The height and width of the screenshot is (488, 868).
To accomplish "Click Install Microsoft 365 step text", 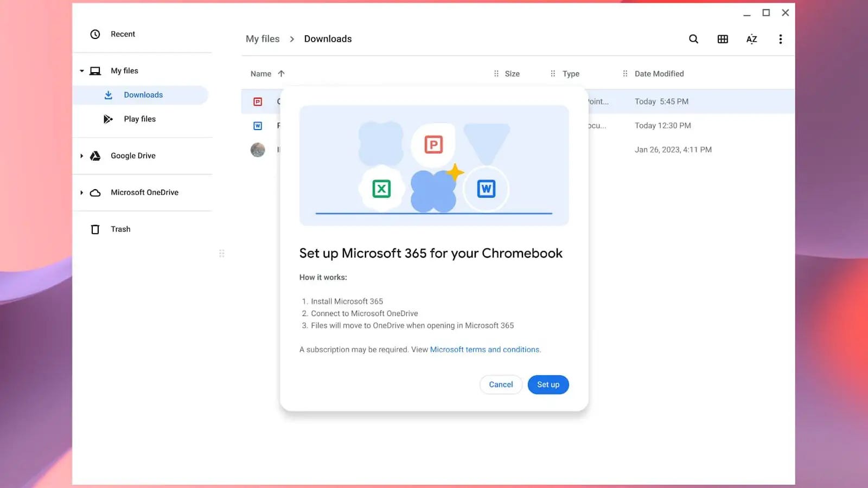I will [347, 301].
